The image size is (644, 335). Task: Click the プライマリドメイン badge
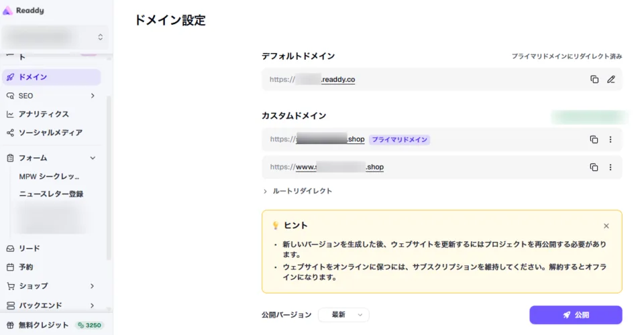[x=399, y=140]
